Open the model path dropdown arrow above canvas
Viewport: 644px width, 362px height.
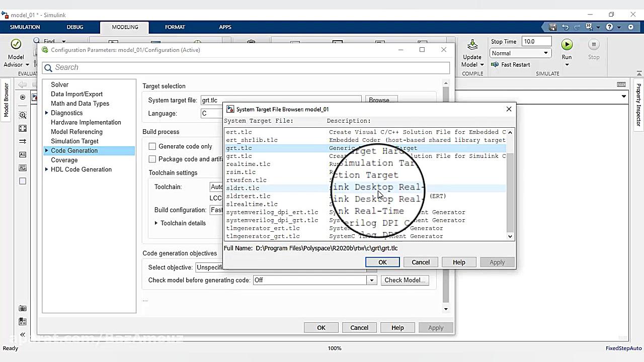pos(624,97)
